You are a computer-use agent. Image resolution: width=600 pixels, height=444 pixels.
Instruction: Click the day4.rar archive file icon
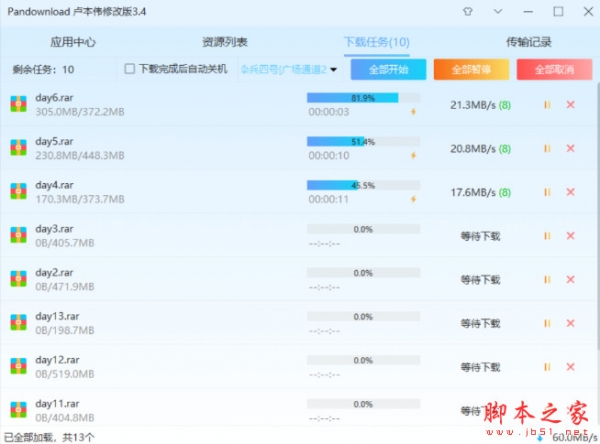(18, 191)
